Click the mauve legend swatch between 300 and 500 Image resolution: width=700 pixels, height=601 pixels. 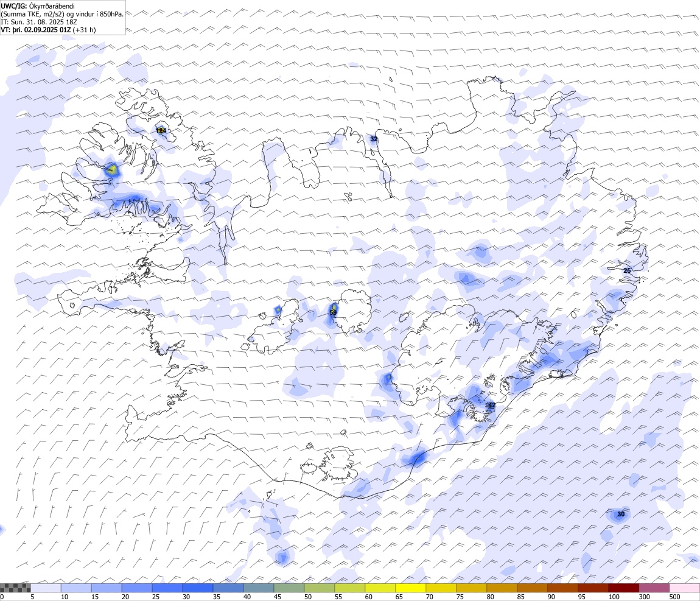click(x=654, y=588)
